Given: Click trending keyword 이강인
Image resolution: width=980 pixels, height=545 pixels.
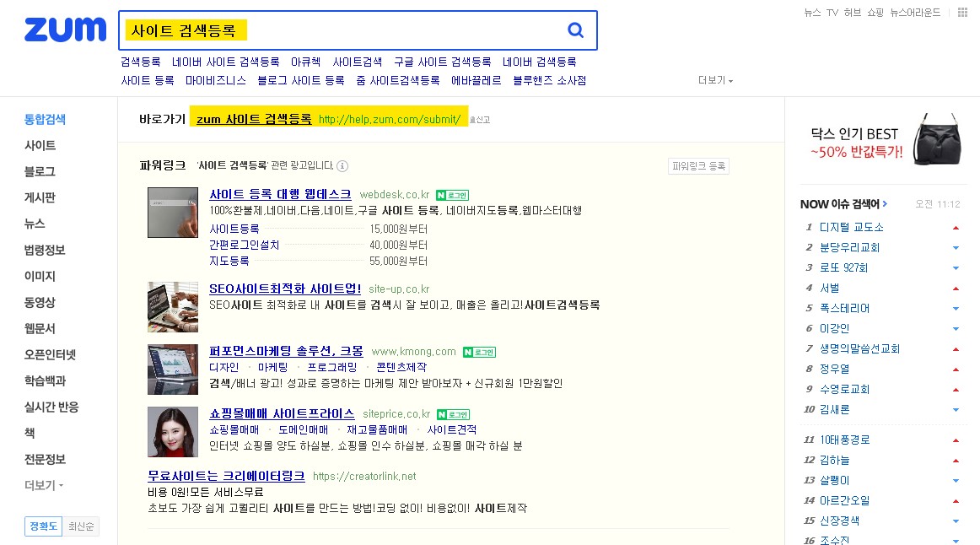Looking at the screenshot, I should point(834,329).
